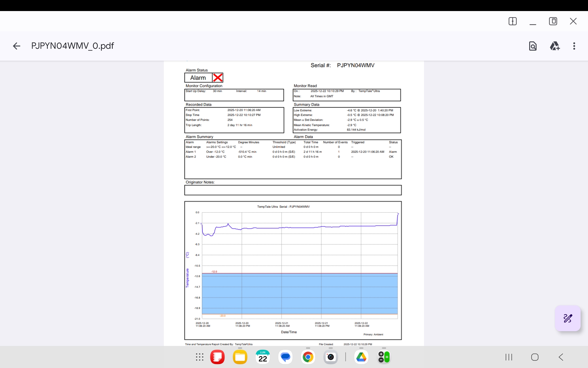Tap the floating pen annotate button
Viewport: 588px width, 368px height.
point(568,318)
